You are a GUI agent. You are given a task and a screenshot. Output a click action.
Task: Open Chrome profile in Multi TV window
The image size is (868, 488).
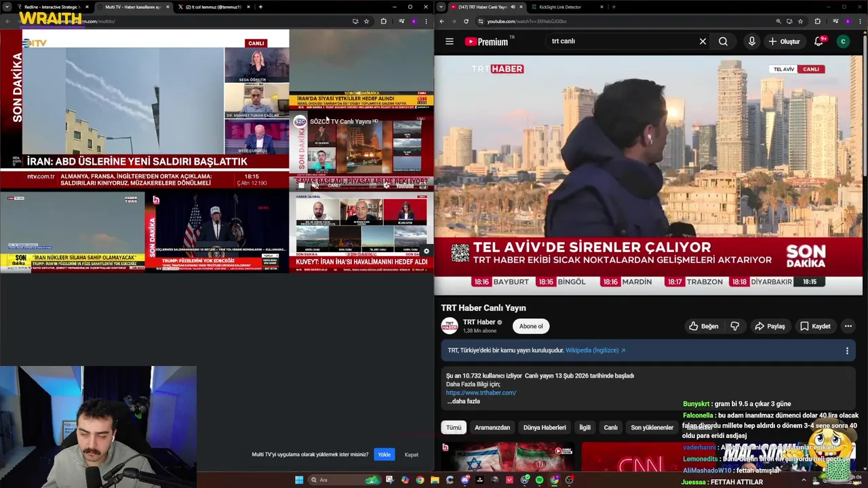pyautogui.click(x=414, y=21)
